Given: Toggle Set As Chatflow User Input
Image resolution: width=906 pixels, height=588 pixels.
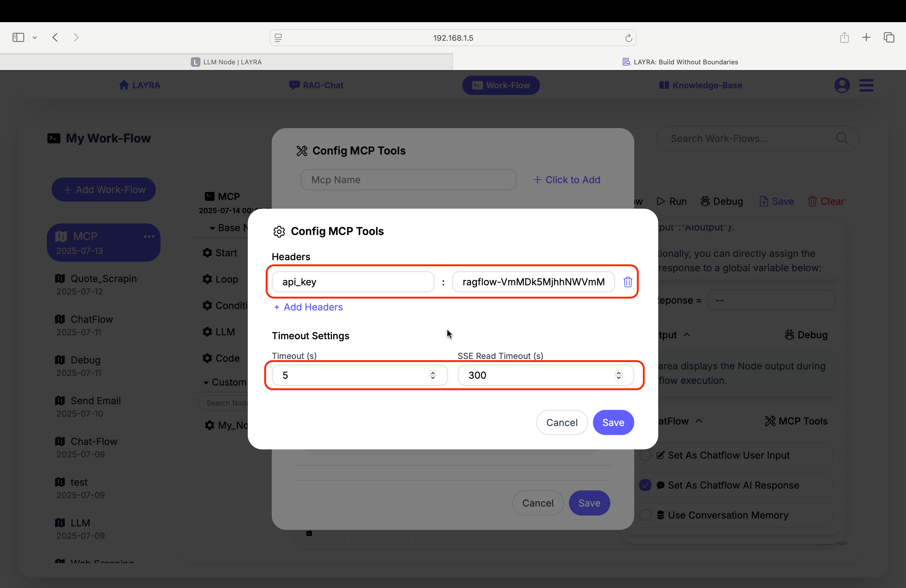Looking at the screenshot, I should [646, 455].
